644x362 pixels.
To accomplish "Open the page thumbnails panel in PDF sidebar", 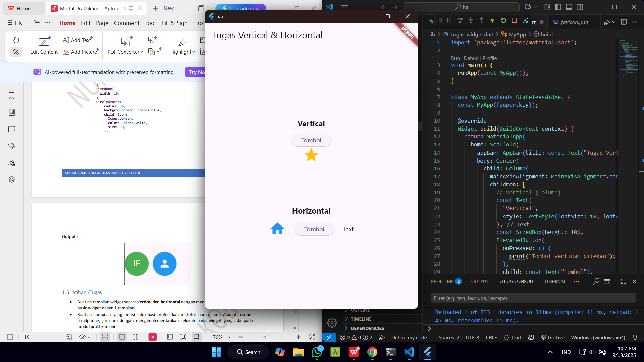I will [12, 112].
